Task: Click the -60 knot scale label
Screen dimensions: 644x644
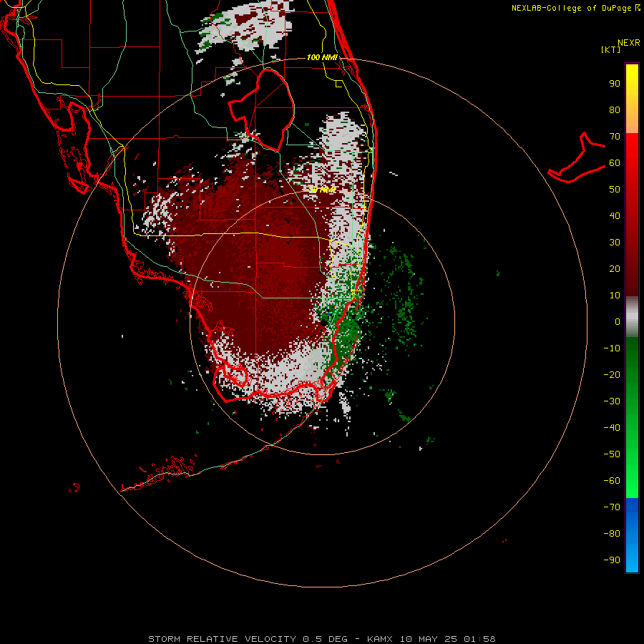Action: (612, 481)
